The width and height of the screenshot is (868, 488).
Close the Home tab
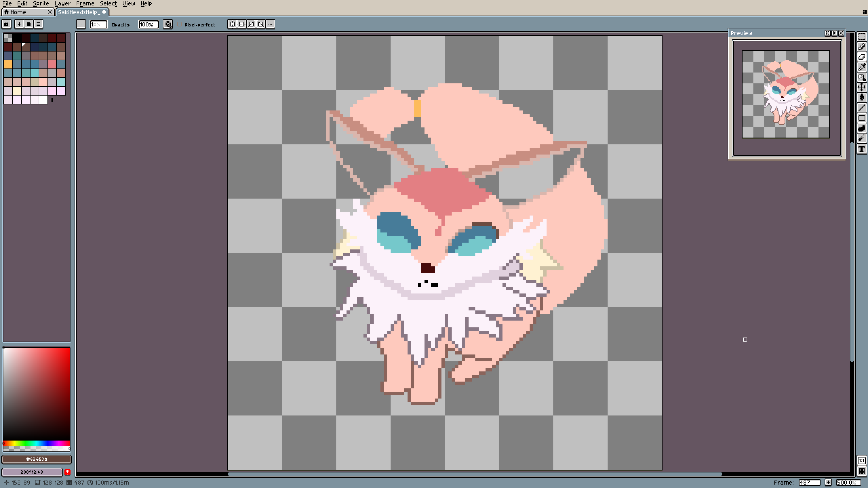(x=50, y=12)
